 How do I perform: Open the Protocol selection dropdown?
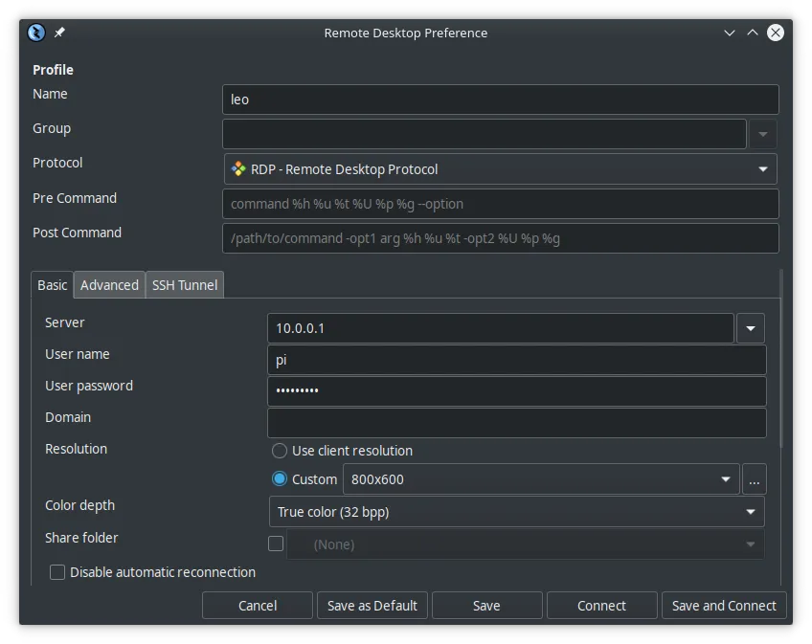tap(762, 168)
